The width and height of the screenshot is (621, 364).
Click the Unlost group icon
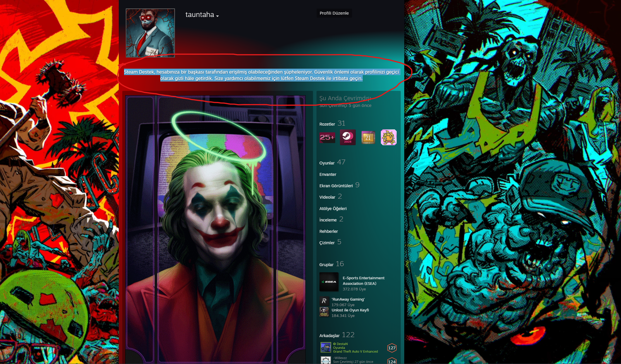click(x=324, y=312)
